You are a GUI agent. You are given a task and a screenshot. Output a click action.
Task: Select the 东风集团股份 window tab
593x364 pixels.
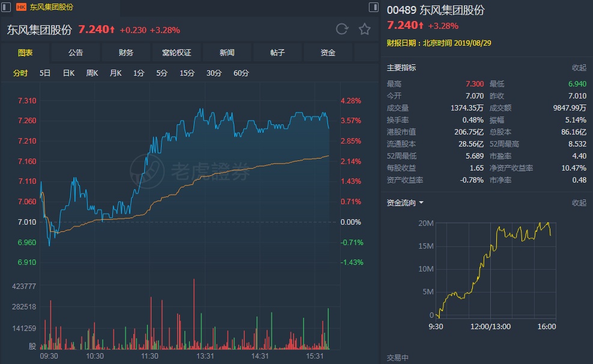(x=52, y=7)
